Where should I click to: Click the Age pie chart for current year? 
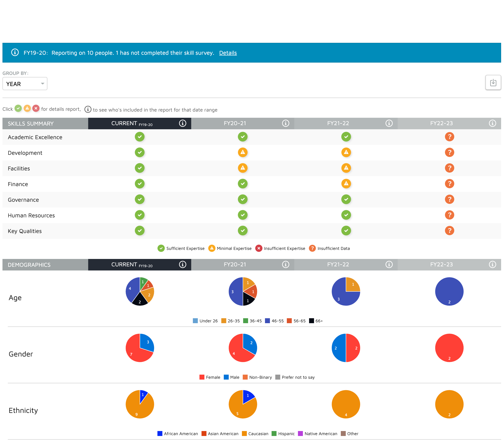coord(140,291)
